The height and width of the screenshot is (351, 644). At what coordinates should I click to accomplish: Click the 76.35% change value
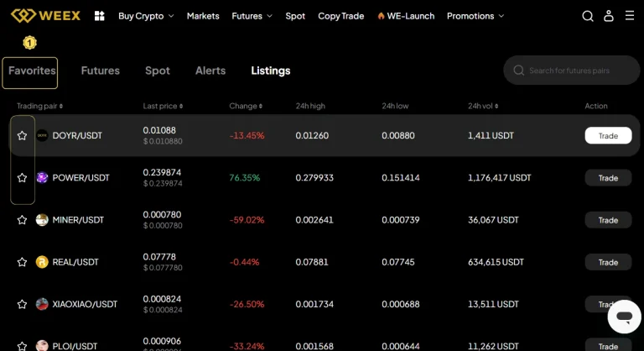(x=244, y=178)
